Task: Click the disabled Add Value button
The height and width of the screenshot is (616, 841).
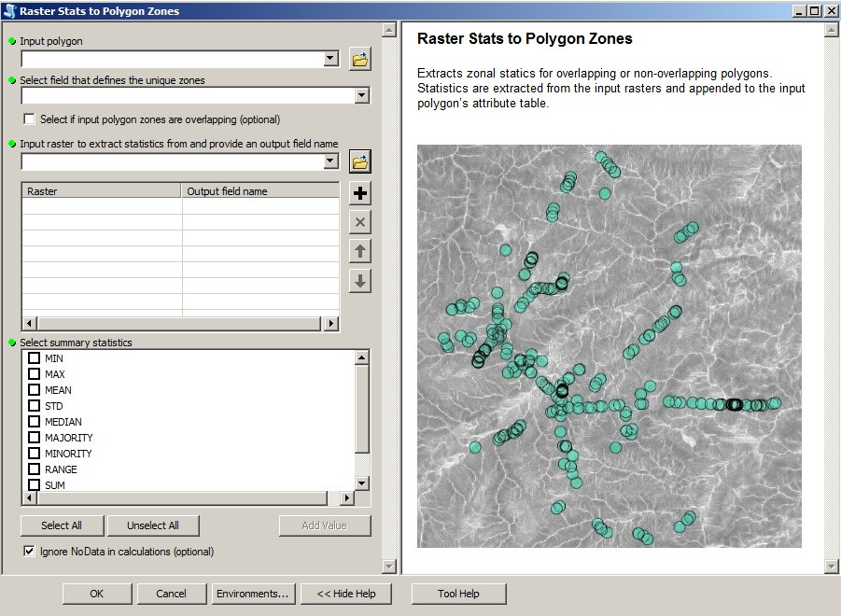Action: (x=325, y=525)
